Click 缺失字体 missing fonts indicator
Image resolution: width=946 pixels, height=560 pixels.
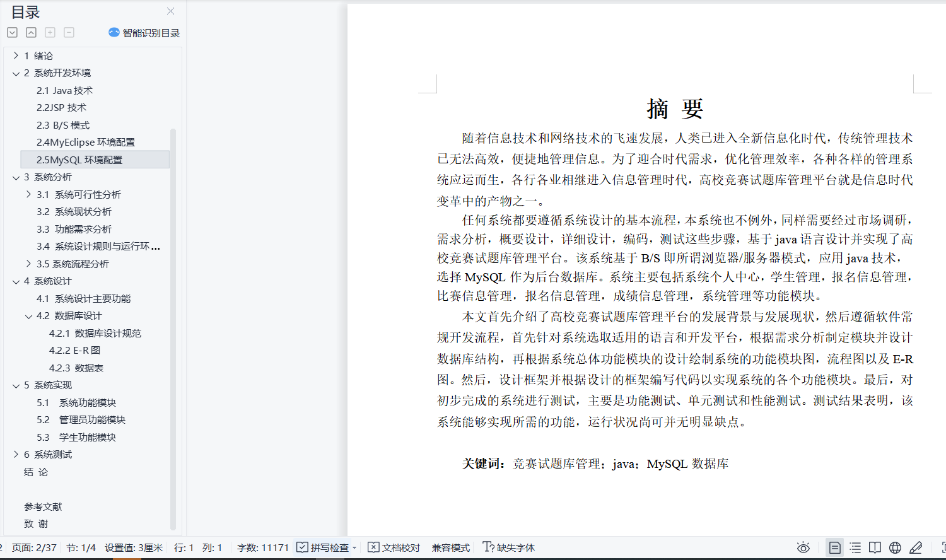coord(509,547)
